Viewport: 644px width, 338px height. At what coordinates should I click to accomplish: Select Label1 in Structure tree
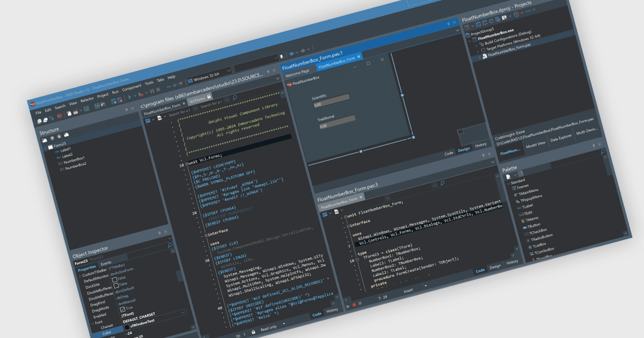(x=65, y=150)
